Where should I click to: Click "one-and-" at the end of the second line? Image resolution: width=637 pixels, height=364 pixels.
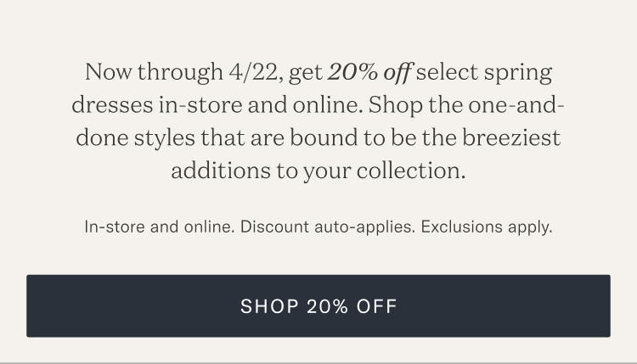point(516,105)
